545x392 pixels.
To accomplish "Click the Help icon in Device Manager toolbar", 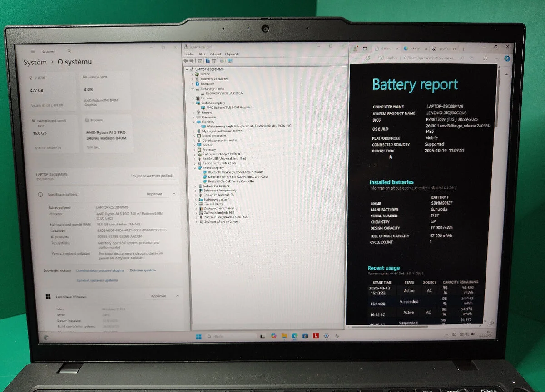I will pyautogui.click(x=208, y=61).
